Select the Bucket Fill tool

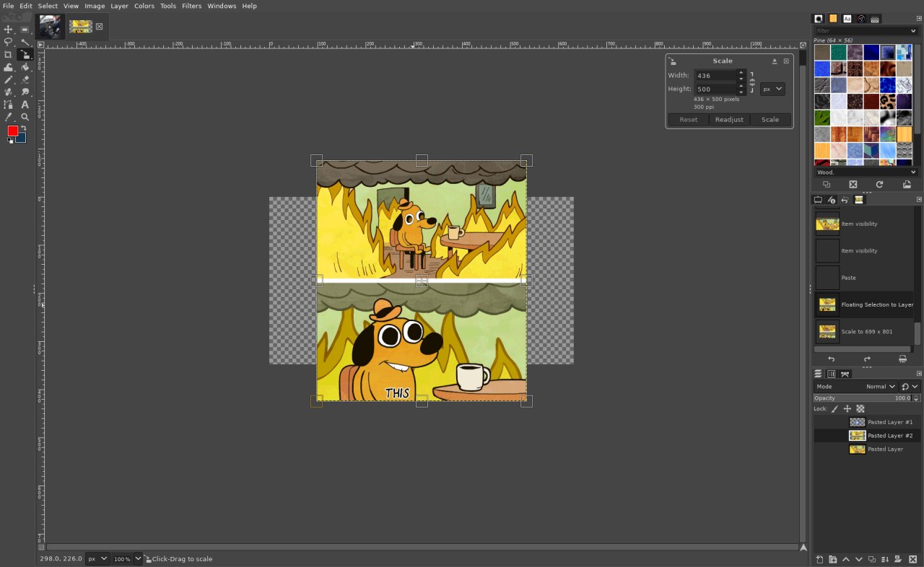[x=25, y=67]
